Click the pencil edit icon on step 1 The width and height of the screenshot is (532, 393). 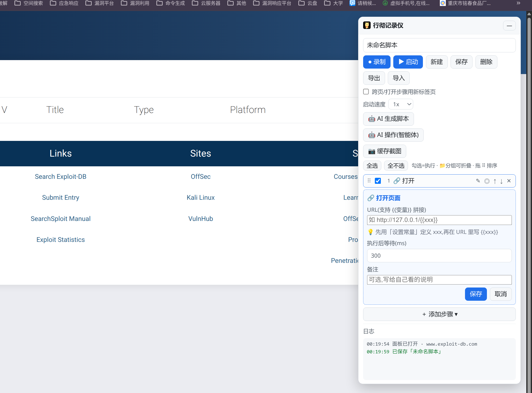coord(478,181)
